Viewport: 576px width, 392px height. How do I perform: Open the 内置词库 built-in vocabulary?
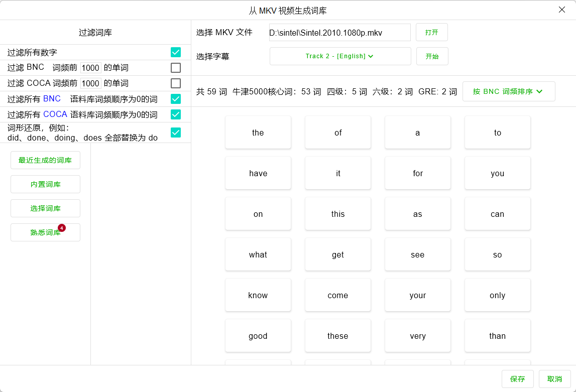45,184
